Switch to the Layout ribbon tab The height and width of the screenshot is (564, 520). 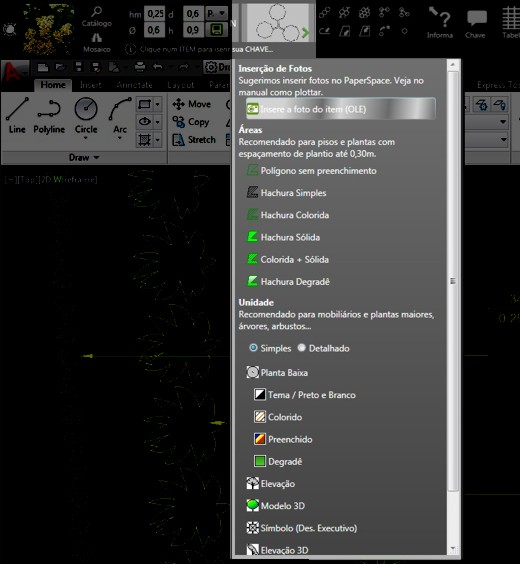click(x=181, y=85)
